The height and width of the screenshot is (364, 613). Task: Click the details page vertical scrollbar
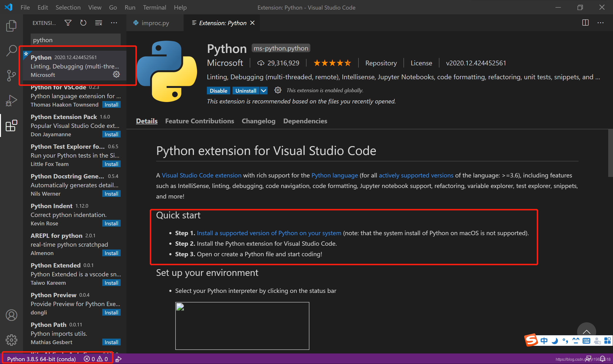[610, 153]
